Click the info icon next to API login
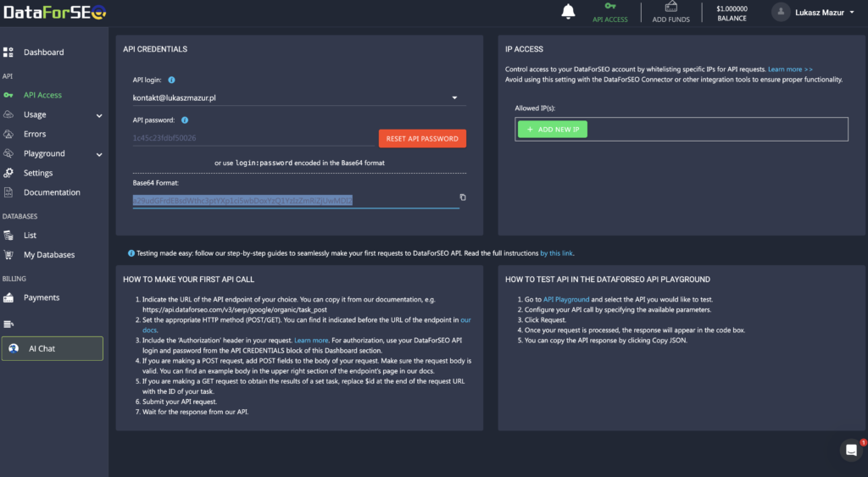The width and height of the screenshot is (868, 477). pos(171,80)
